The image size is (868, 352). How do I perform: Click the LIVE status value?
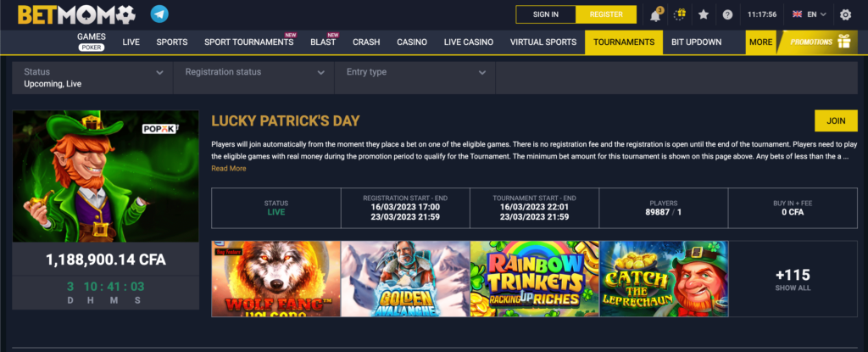pos(276,212)
